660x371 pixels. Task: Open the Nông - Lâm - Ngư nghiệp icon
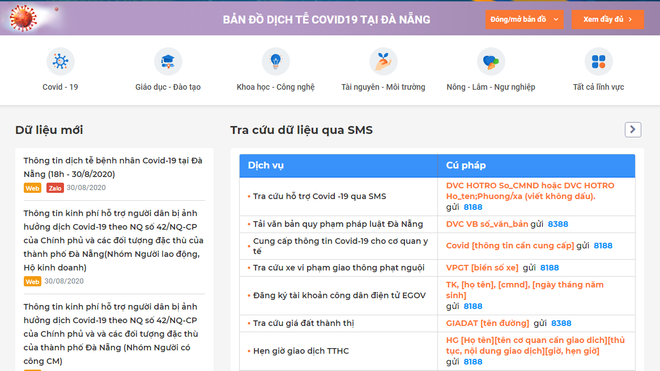click(491, 61)
